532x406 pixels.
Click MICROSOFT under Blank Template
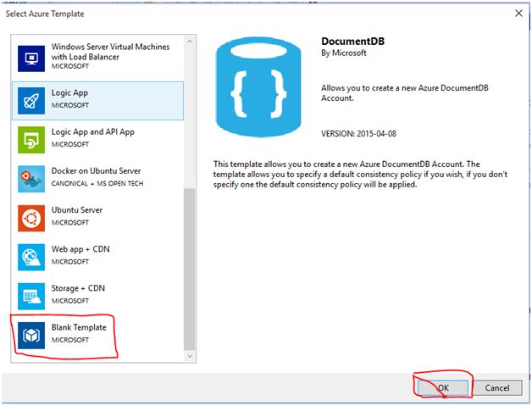70,340
